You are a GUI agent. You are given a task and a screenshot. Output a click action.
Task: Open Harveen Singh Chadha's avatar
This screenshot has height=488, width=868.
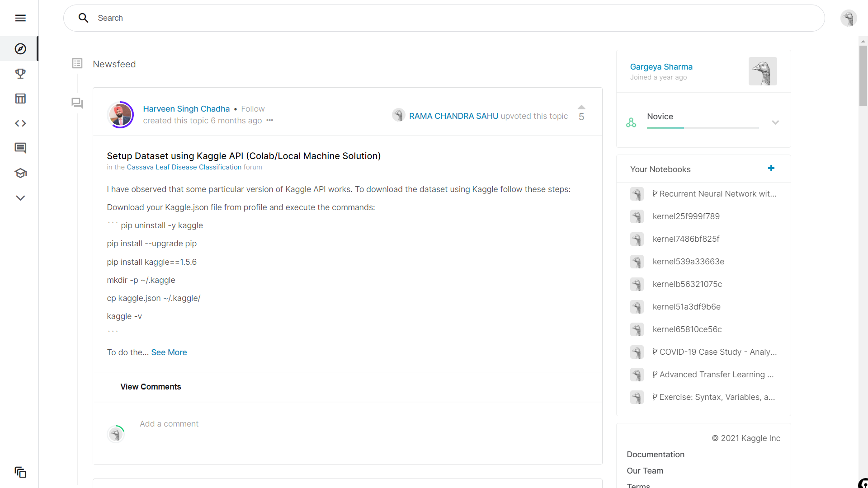pos(120,115)
